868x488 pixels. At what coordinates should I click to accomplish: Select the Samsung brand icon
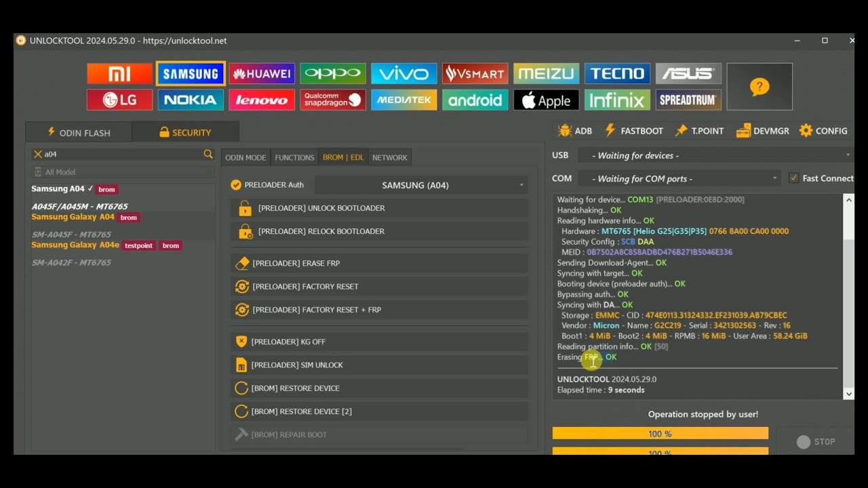[x=191, y=74]
